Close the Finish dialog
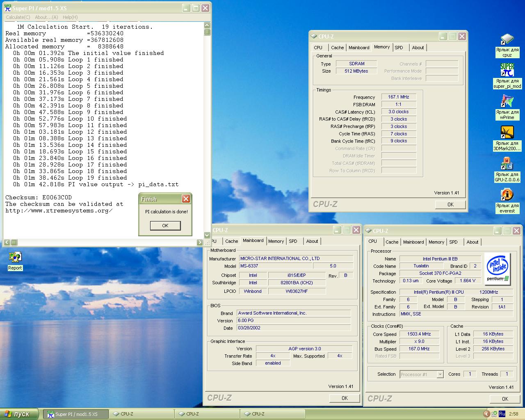This screenshot has height=420, width=525. (x=186, y=199)
